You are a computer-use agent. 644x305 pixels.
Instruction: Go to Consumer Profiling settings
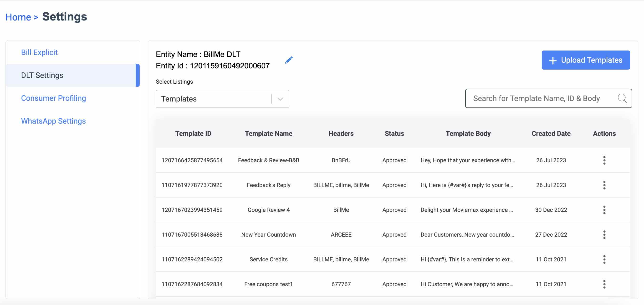click(x=53, y=98)
